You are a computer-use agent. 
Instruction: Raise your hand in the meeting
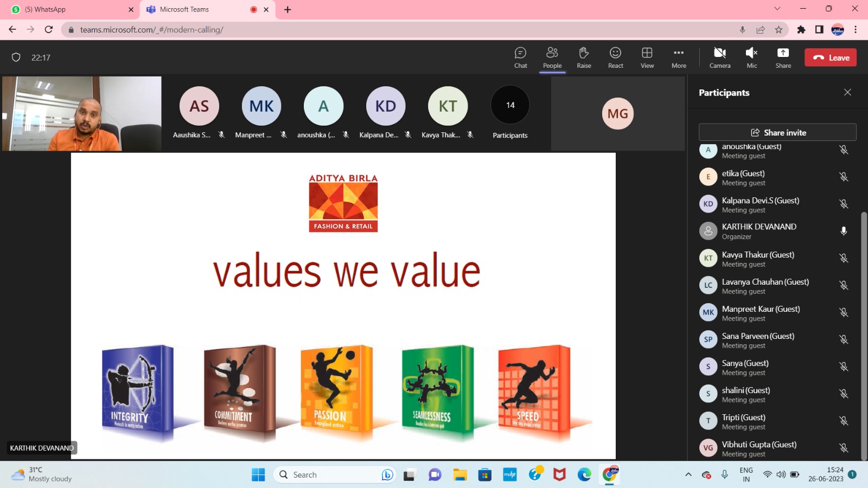coord(584,57)
